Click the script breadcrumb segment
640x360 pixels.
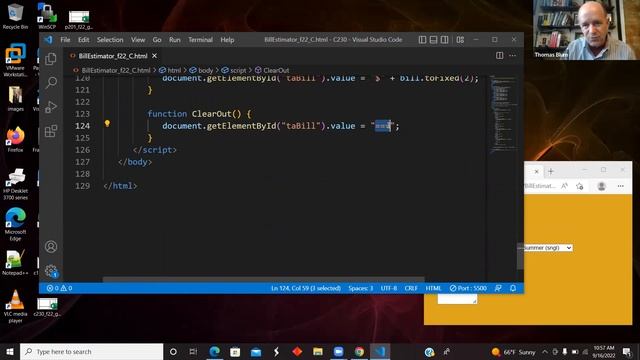tap(234, 70)
